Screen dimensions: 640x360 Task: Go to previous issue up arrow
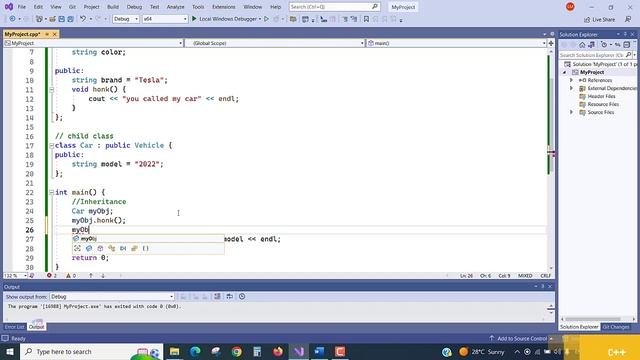pyautogui.click(x=91, y=276)
